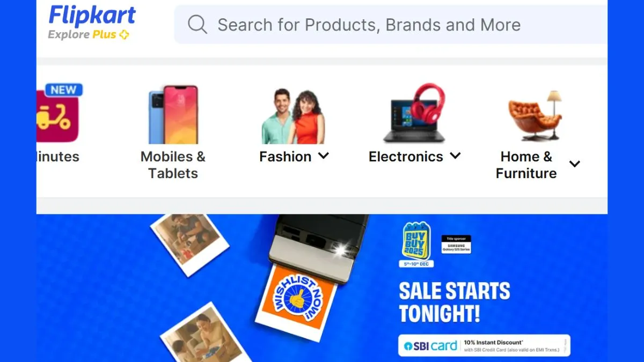
Task: Click the Sale Starts Tonight banner text
Action: (455, 302)
